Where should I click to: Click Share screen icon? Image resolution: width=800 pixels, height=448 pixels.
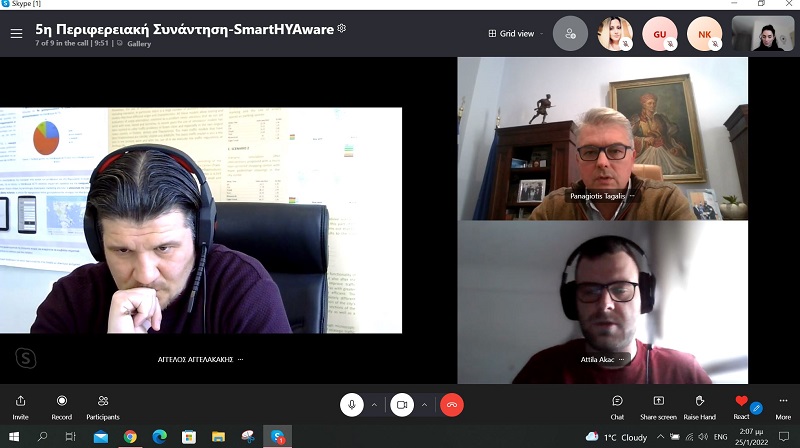coord(658,401)
